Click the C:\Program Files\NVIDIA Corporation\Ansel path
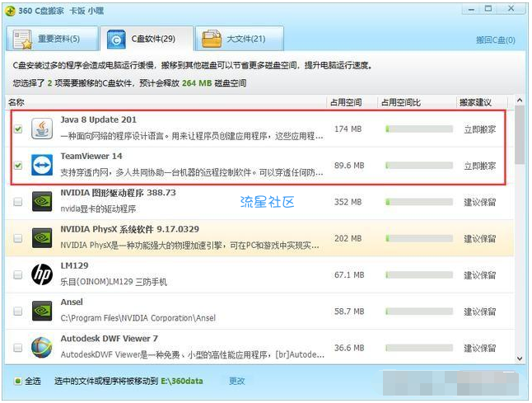 click(138, 318)
